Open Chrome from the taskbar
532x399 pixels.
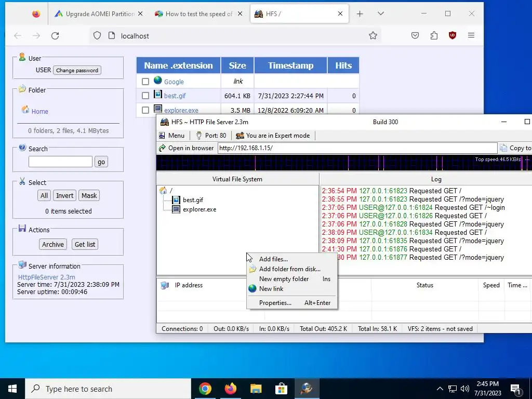(205, 389)
